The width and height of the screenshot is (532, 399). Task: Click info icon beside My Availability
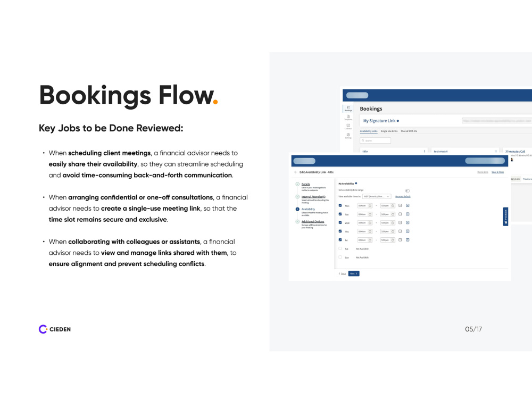(356, 183)
